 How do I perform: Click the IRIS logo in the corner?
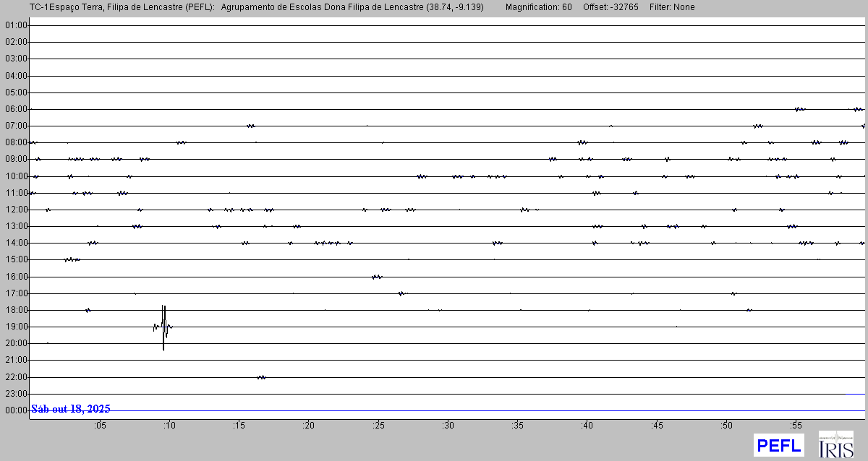point(835,444)
